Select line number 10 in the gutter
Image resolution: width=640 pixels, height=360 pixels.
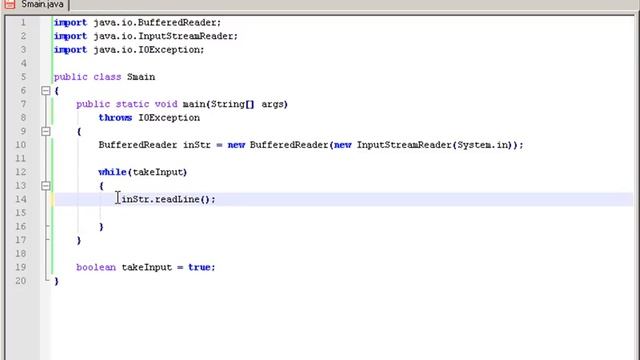[x=21, y=145]
